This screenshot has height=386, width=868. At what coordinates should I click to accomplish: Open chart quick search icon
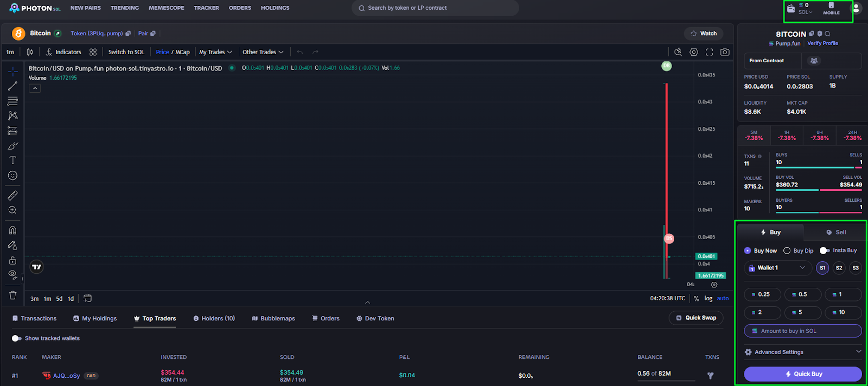678,52
